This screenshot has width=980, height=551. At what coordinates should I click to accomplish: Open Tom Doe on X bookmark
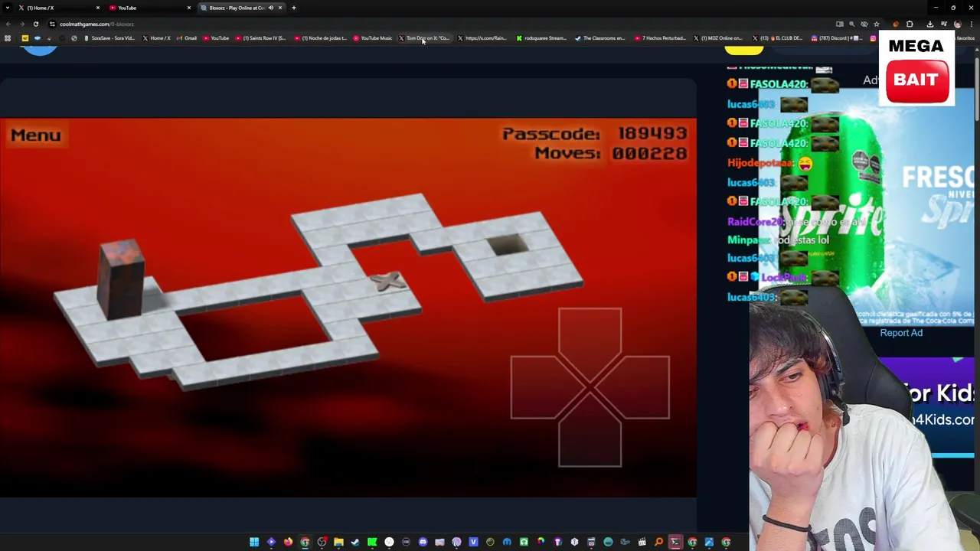[424, 38]
